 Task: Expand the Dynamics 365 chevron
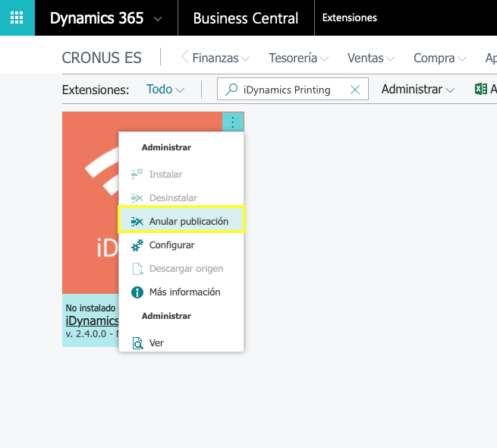click(158, 19)
